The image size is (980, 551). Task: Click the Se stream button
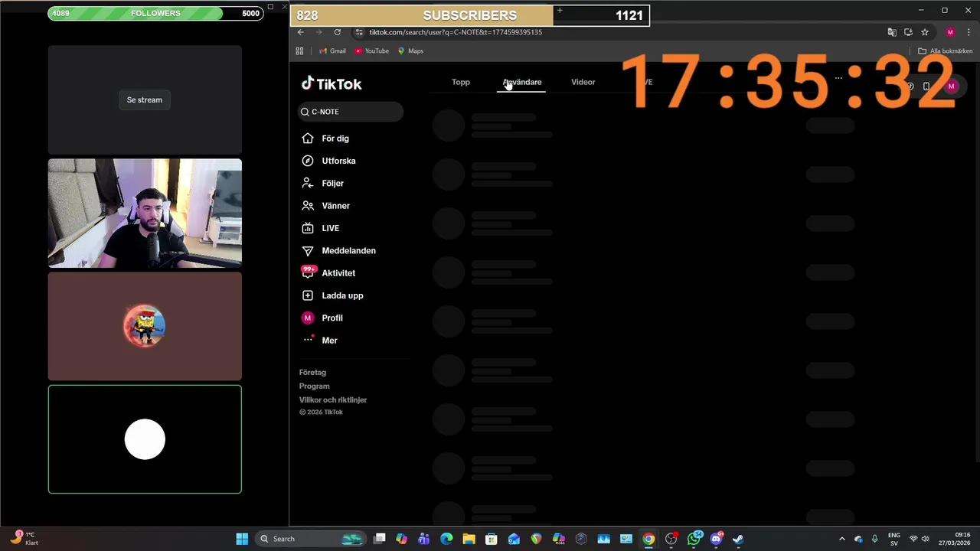click(x=145, y=99)
